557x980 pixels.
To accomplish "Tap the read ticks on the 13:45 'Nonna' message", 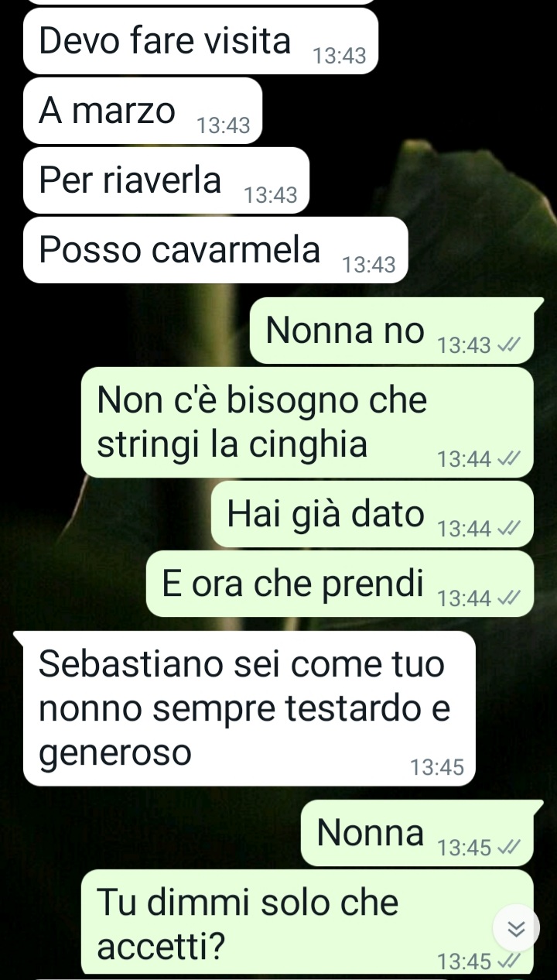I will [505, 848].
